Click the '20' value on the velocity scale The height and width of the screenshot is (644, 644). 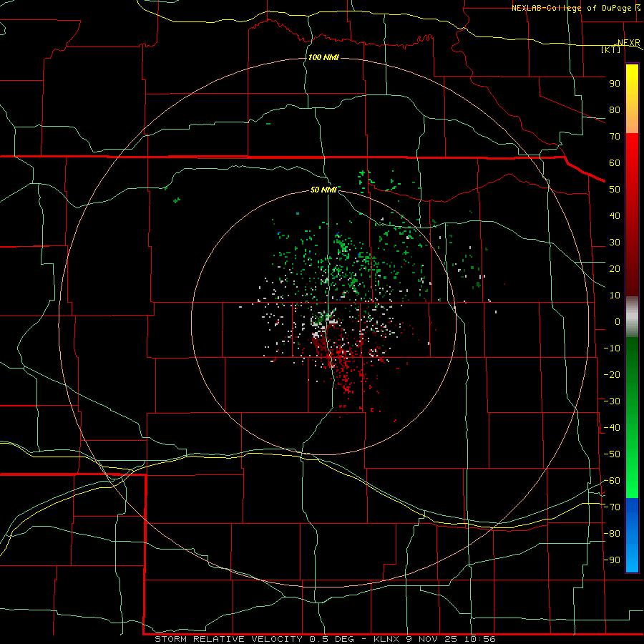tap(615, 268)
